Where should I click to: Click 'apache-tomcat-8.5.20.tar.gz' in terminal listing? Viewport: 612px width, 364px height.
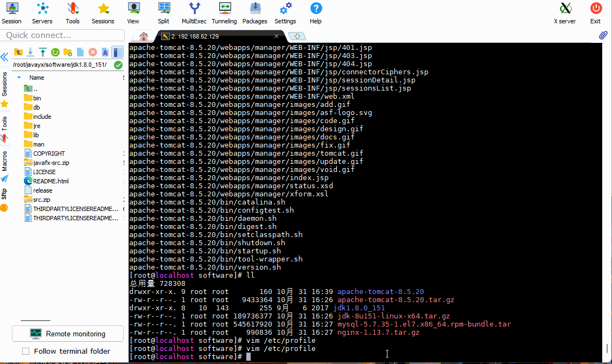[x=396, y=300]
